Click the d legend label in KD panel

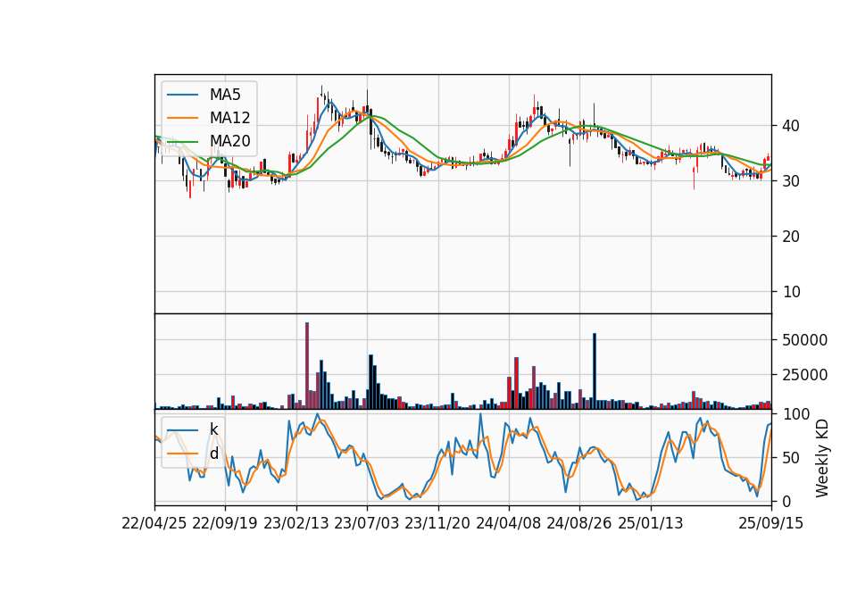click(x=213, y=454)
